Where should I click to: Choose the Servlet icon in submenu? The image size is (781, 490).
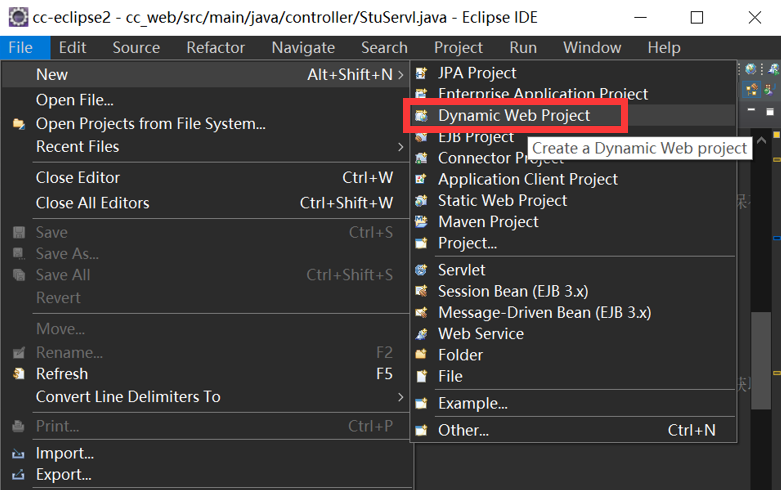422,270
